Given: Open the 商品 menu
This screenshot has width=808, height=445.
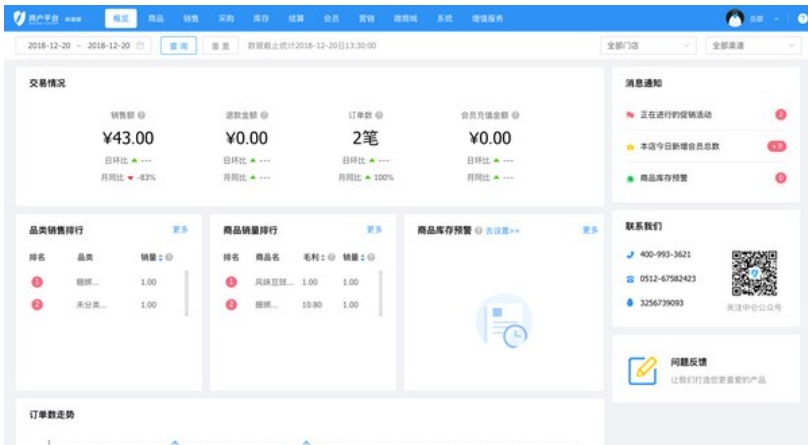Looking at the screenshot, I should tap(156, 18).
